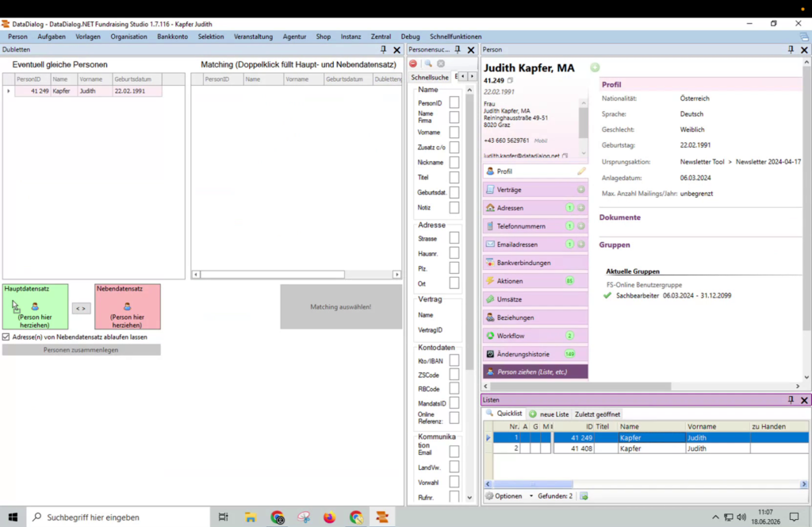Click the scroll-down arrow of the address box

(584, 153)
